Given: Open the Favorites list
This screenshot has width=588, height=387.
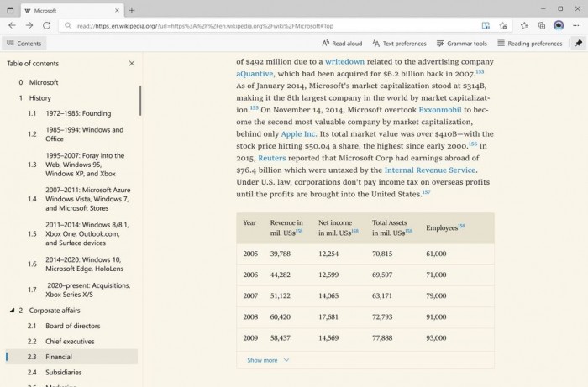Looking at the screenshot, I should (x=524, y=25).
